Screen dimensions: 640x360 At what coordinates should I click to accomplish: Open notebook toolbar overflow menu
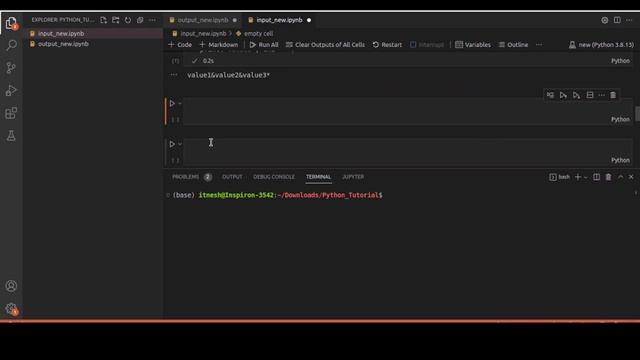[539, 44]
